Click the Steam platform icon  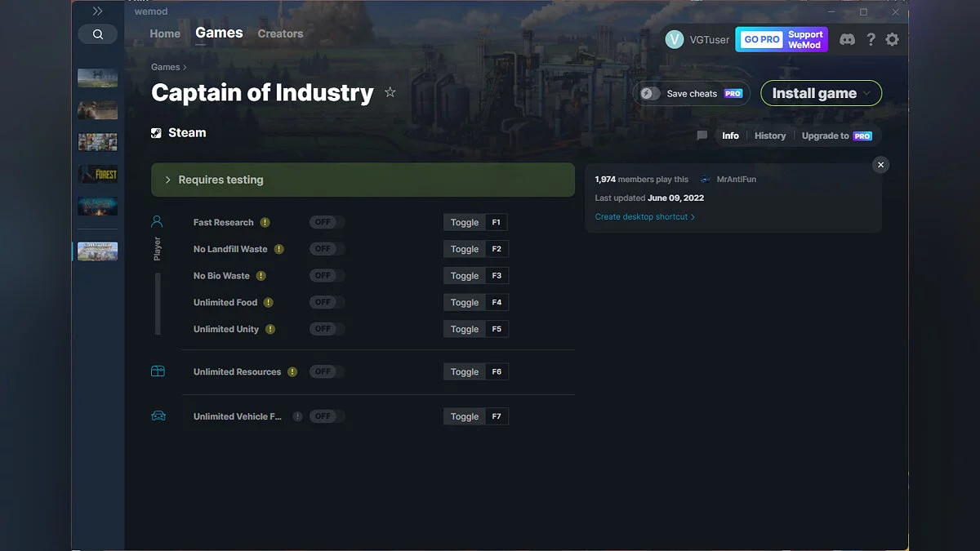click(156, 133)
